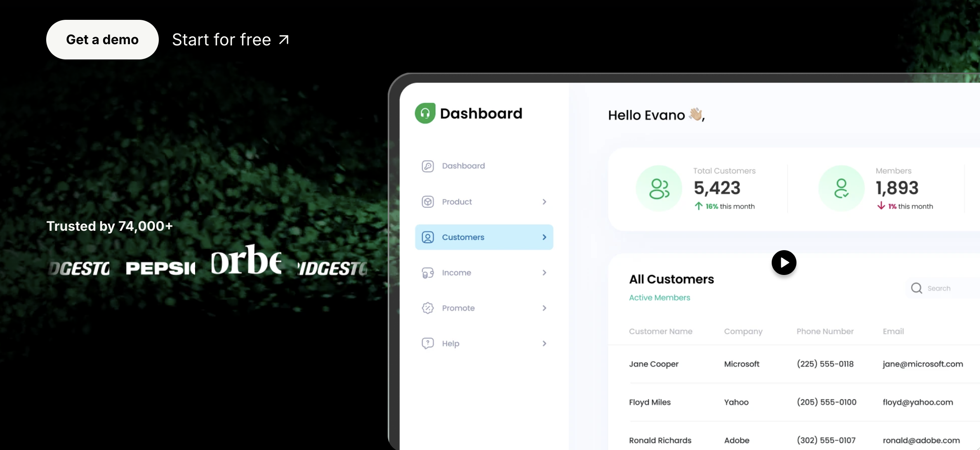Click the 1,893 members value
The height and width of the screenshot is (450, 980).
(x=897, y=188)
